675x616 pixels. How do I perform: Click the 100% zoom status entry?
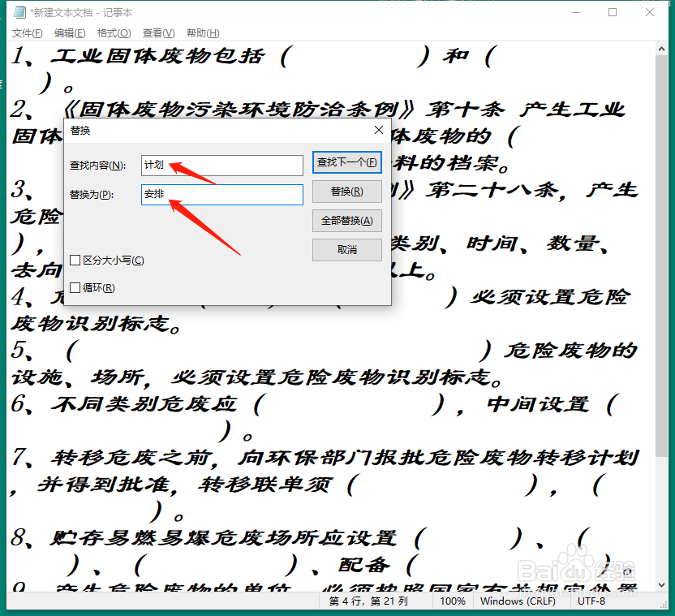[x=453, y=601]
